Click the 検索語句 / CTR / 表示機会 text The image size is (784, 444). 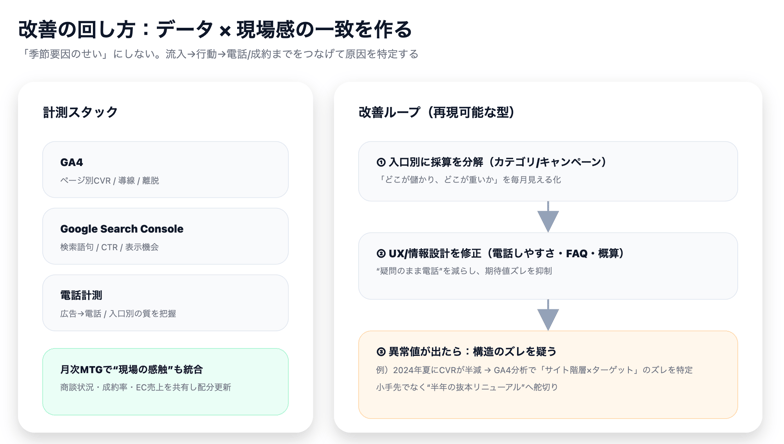pos(109,247)
